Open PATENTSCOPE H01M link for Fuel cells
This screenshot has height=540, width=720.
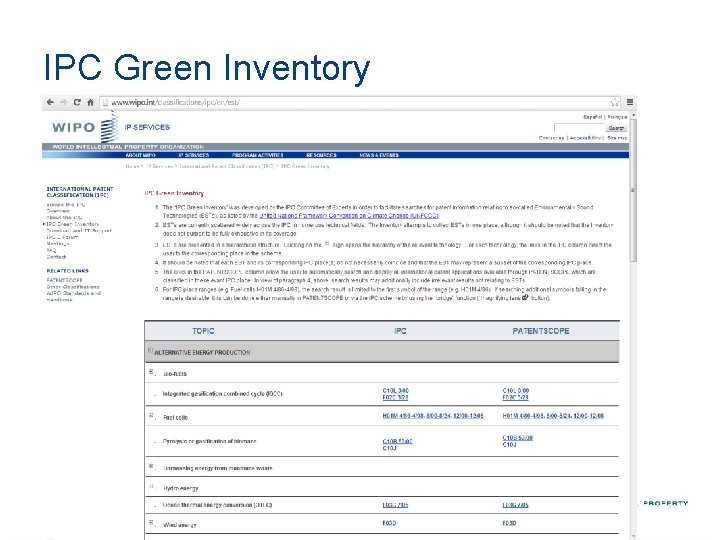(x=553, y=416)
